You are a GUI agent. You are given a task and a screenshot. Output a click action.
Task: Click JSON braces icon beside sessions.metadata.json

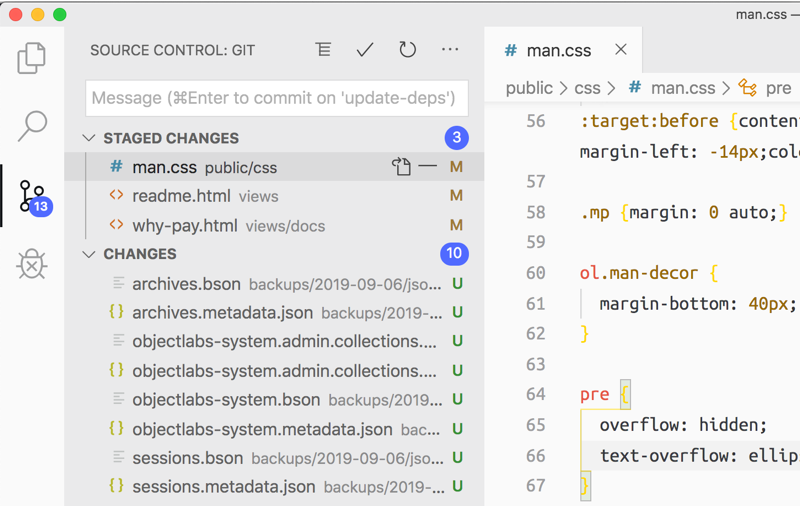[116, 485]
